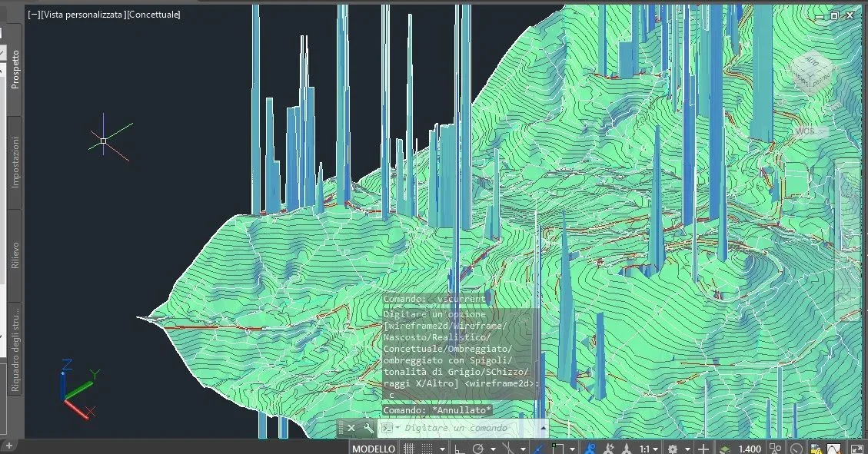Screen dimensions: 868x454
Task: Open the Prospetto palette tab
Action: pos(15,69)
